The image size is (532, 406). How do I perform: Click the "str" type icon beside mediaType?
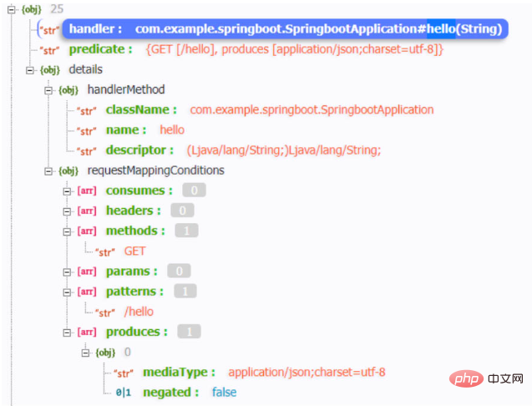click(124, 373)
